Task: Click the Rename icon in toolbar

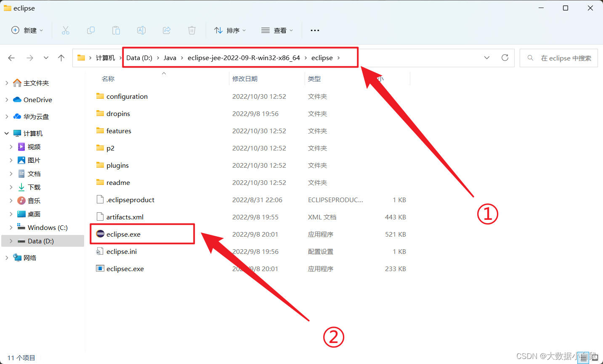Action: (x=141, y=30)
